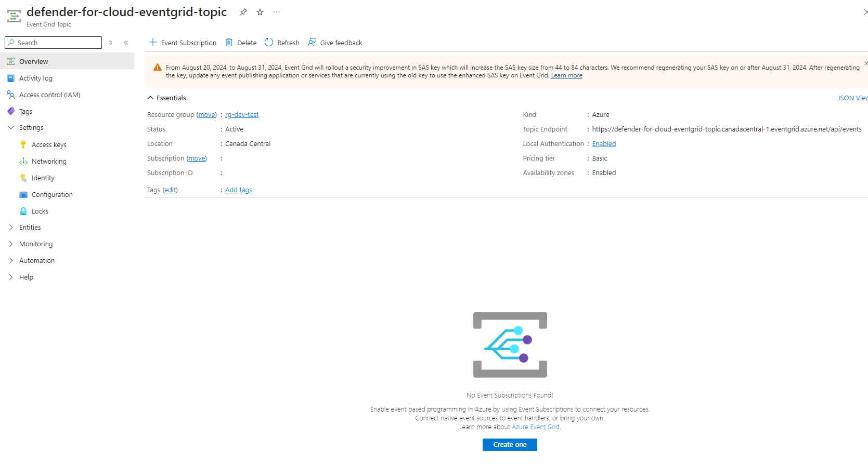Click move link next to Resource group

[206, 115]
